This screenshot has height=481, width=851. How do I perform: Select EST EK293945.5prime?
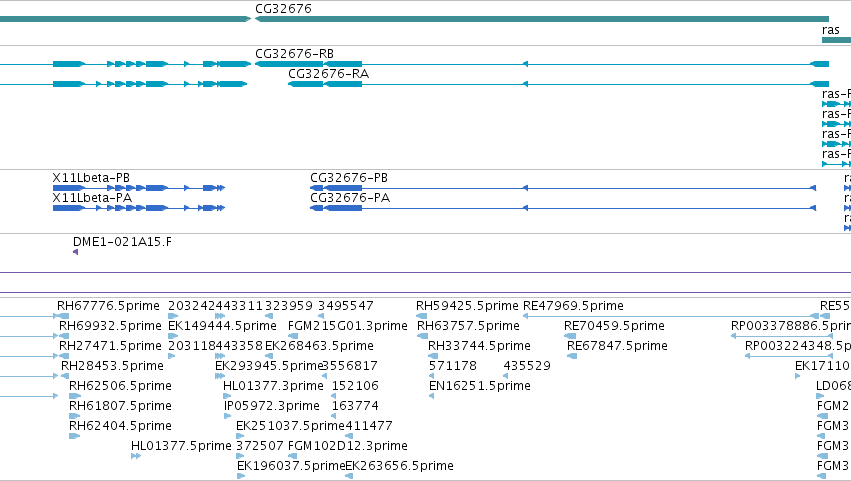[x=269, y=366]
